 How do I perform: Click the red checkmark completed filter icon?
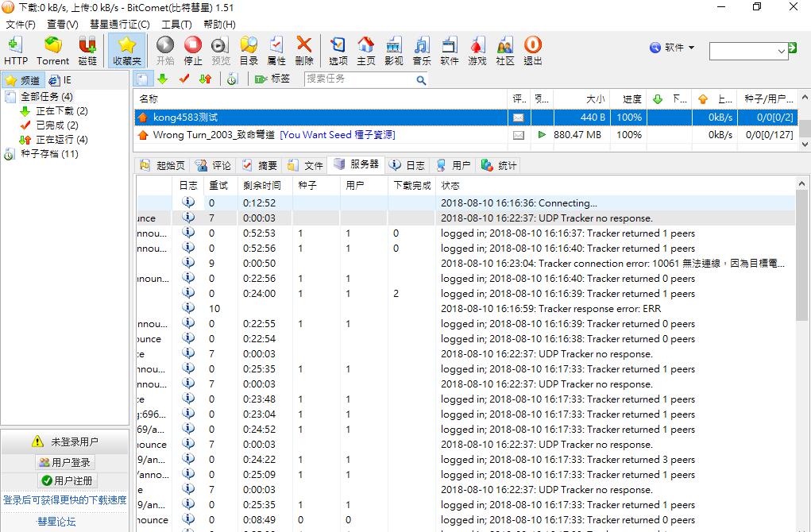pos(184,79)
